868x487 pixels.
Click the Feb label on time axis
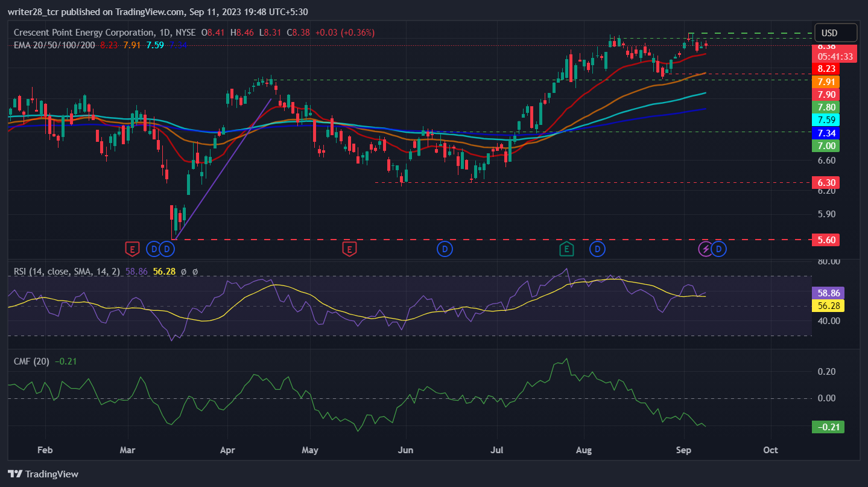45,450
